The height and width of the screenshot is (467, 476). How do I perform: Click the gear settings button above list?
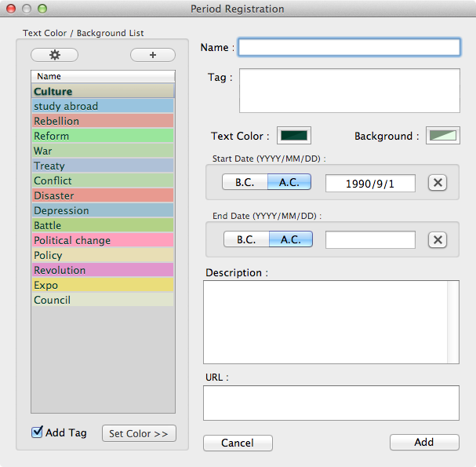click(54, 55)
